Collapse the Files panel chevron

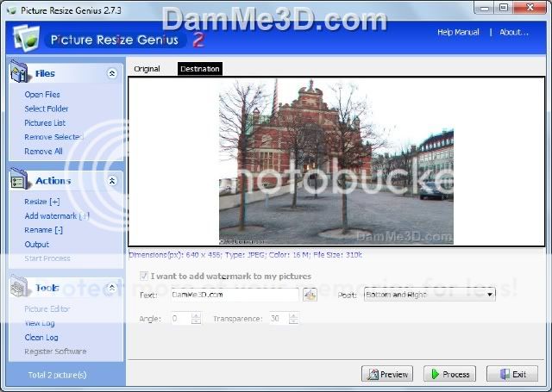point(111,74)
